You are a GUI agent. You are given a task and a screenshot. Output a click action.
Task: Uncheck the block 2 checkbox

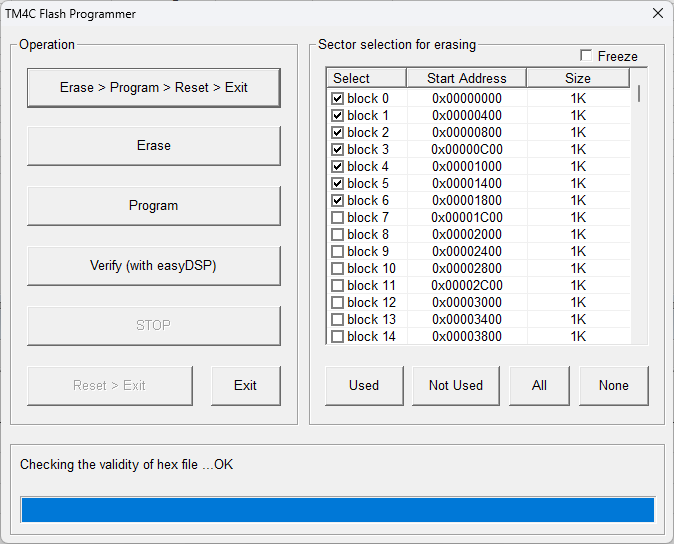pyautogui.click(x=337, y=132)
